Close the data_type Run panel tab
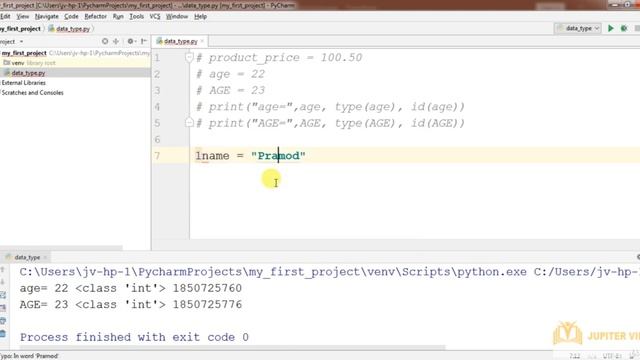The height and width of the screenshot is (360, 640). click(45, 257)
